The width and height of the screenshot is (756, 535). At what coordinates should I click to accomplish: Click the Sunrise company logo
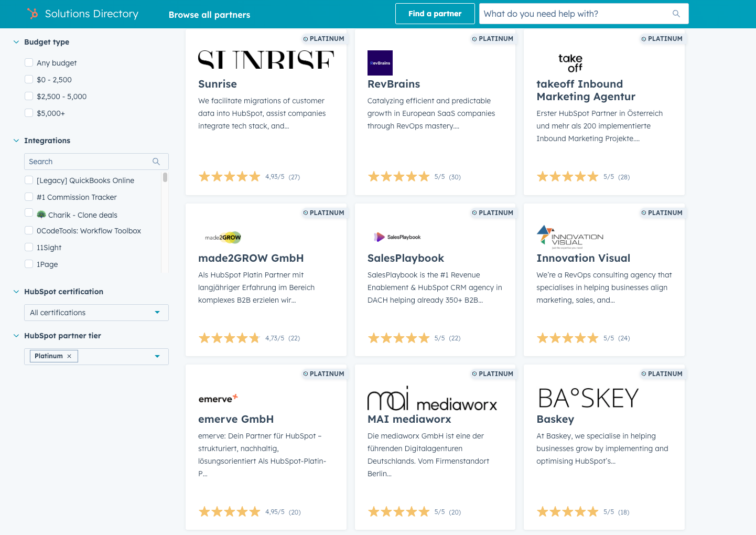click(x=266, y=60)
